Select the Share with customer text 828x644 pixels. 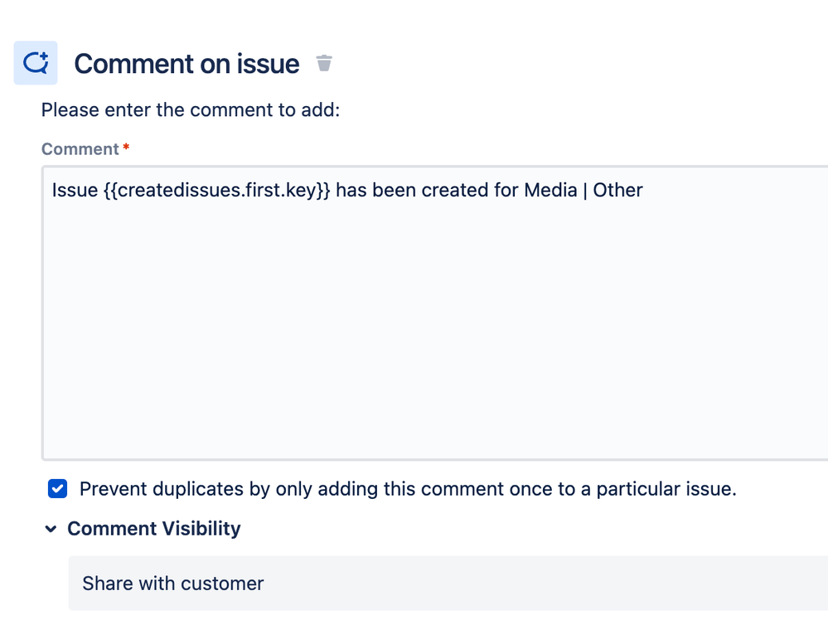pyautogui.click(x=172, y=583)
